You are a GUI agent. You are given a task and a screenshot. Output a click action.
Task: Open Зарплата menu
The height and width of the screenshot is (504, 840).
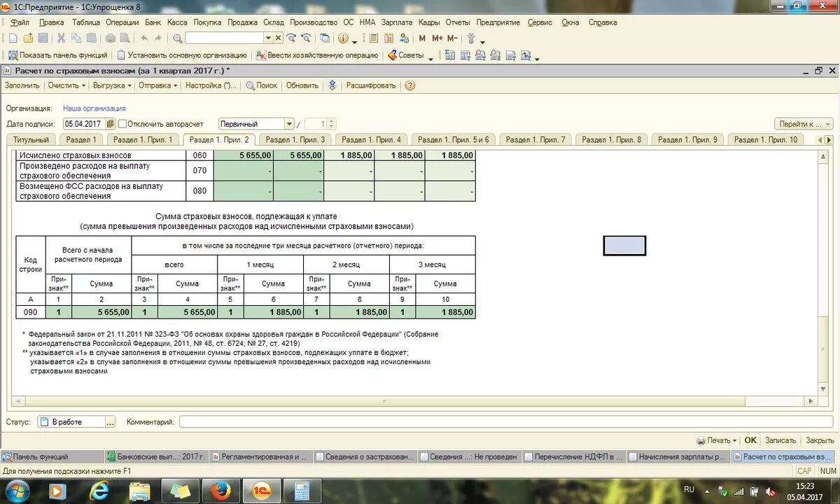[397, 22]
